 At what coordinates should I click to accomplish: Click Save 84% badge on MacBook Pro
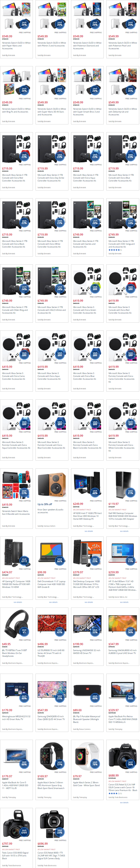pyautogui.click(x=130, y=697)
